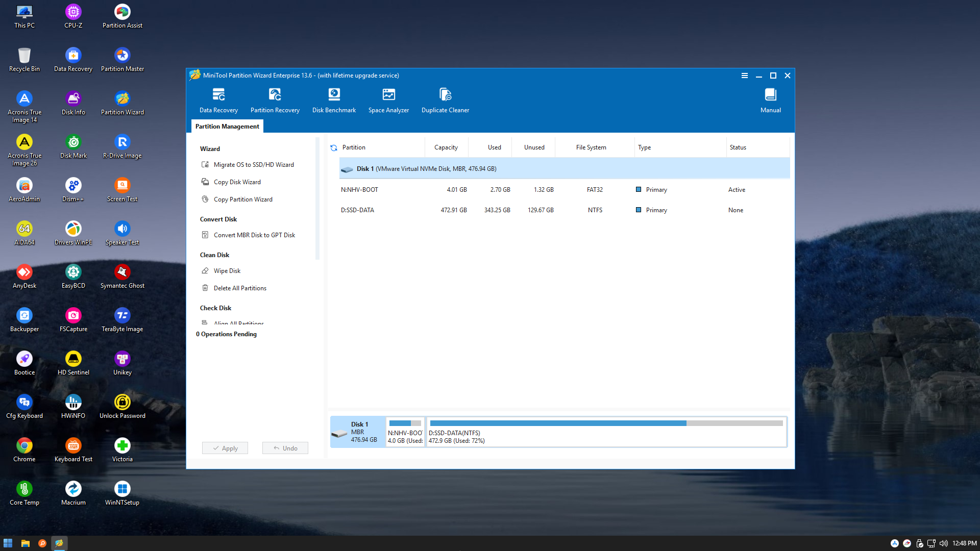Open Space Analyzer tool
This screenshot has width=980, height=551.
pos(388,101)
